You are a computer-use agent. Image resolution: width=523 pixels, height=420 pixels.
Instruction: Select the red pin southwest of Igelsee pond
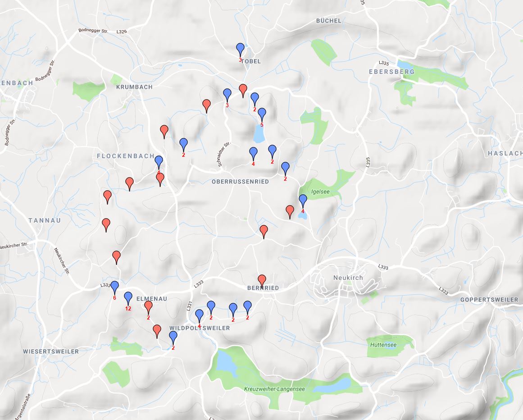[x=290, y=212]
